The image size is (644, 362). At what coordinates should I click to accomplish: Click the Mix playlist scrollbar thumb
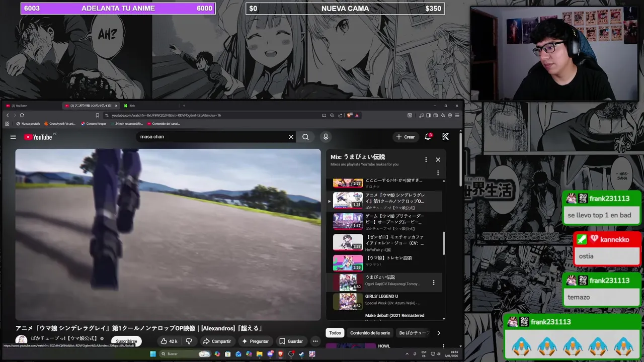[444, 243]
